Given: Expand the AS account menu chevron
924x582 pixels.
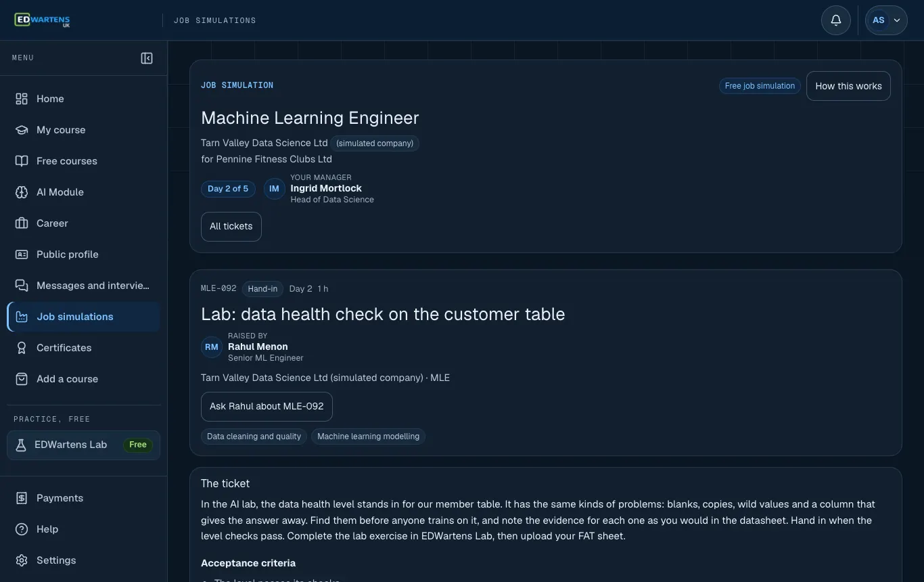Looking at the screenshot, I should tap(897, 20).
